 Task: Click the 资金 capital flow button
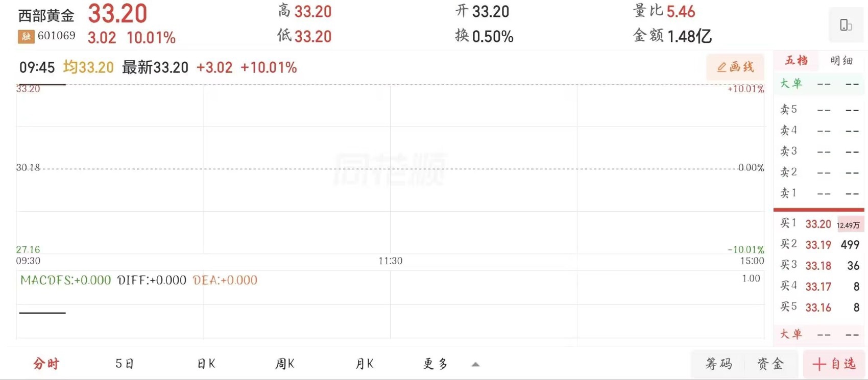tap(770, 364)
